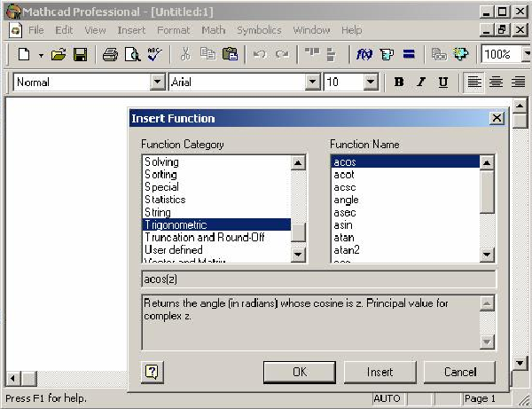532x409 pixels.
Task: Click the Mathcad document icon in menu bar
Action: [15, 30]
